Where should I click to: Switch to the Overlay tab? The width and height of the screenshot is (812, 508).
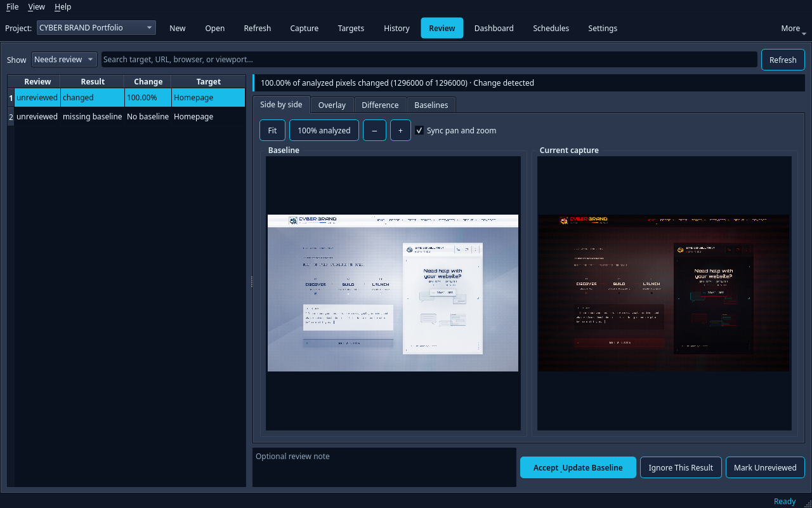click(332, 105)
